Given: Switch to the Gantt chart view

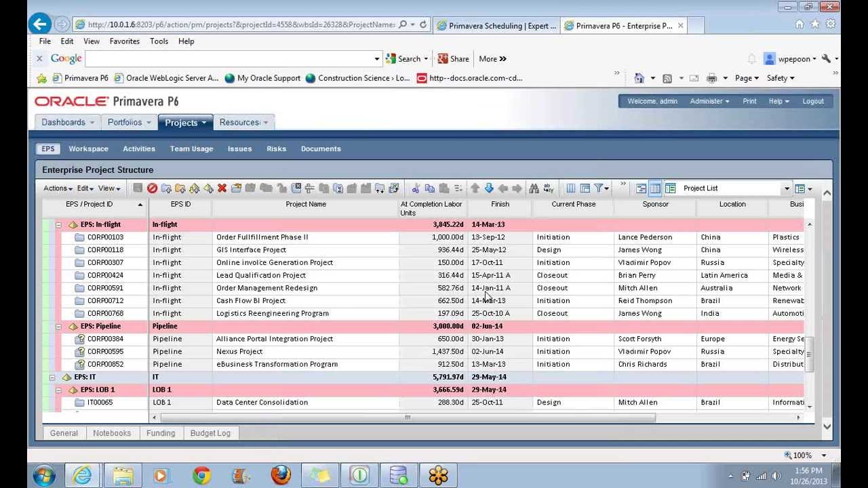Looking at the screenshot, I should (x=641, y=188).
